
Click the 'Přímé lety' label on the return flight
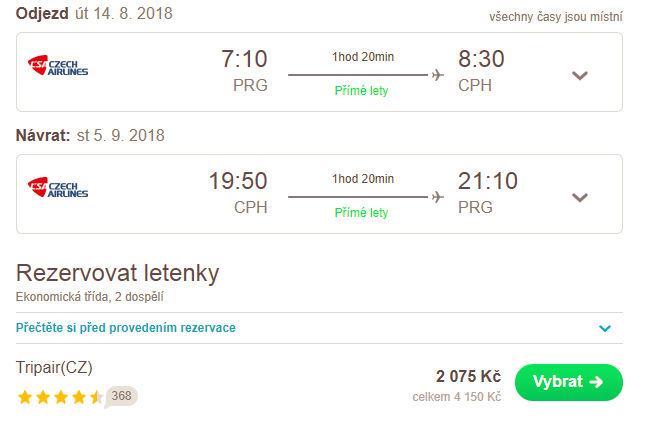(361, 212)
